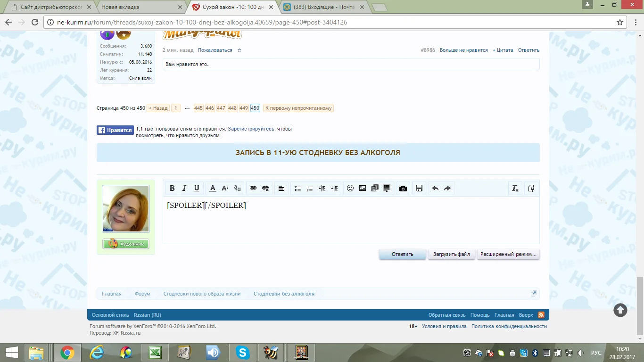Redo the last edit in the editor
Viewport: 644px width, 362px height.
(447, 188)
